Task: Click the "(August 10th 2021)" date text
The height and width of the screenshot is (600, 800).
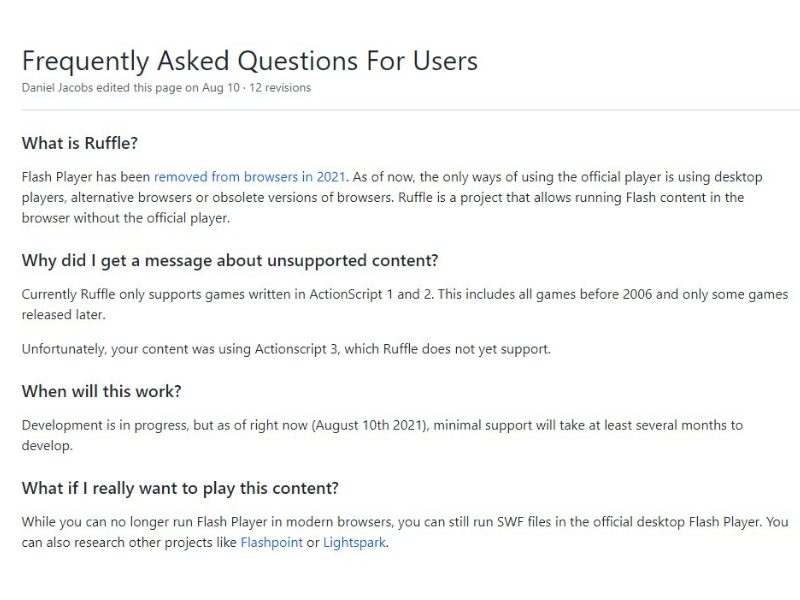Action: [x=371, y=426]
